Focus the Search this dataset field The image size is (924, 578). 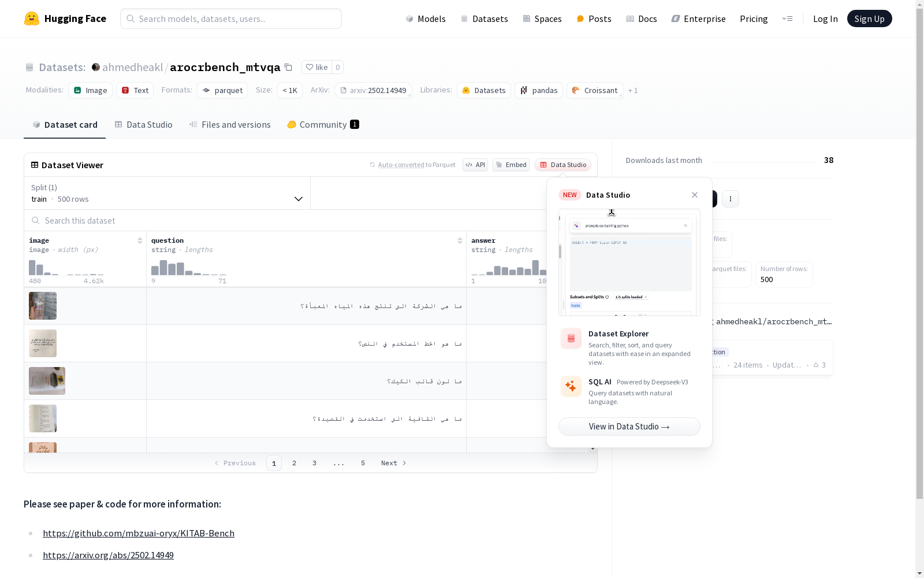(286, 220)
